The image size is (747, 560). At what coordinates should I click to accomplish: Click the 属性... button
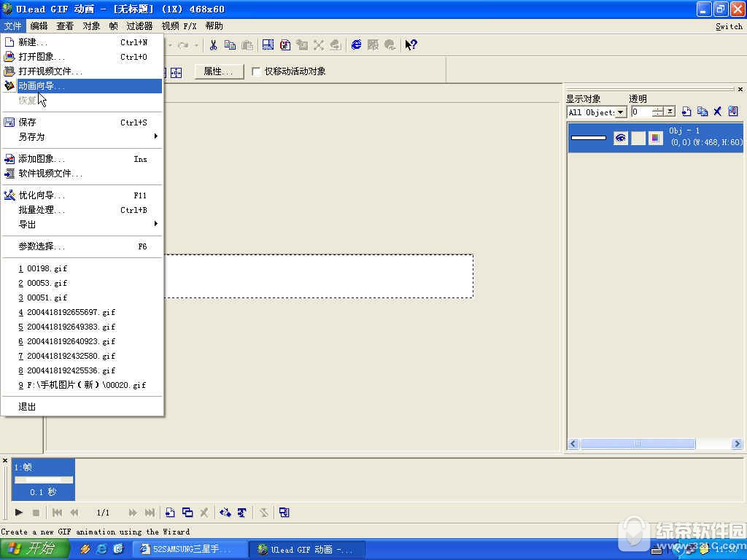coord(219,71)
